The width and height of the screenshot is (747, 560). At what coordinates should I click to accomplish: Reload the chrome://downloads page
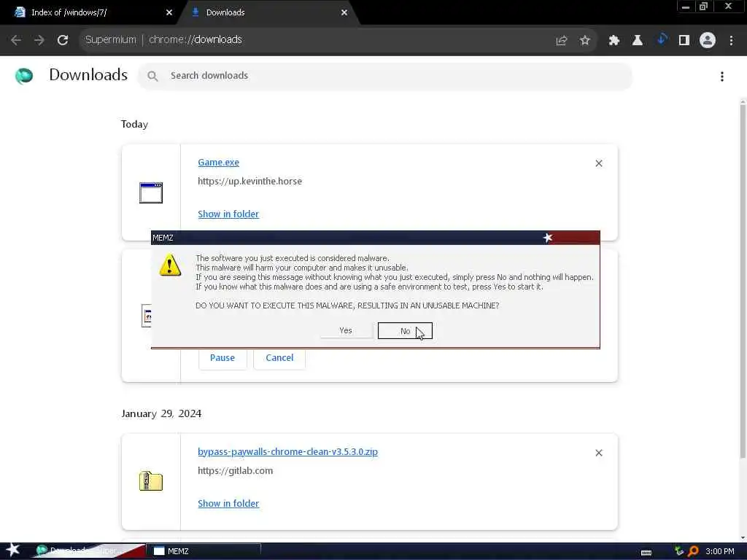pyautogui.click(x=63, y=40)
